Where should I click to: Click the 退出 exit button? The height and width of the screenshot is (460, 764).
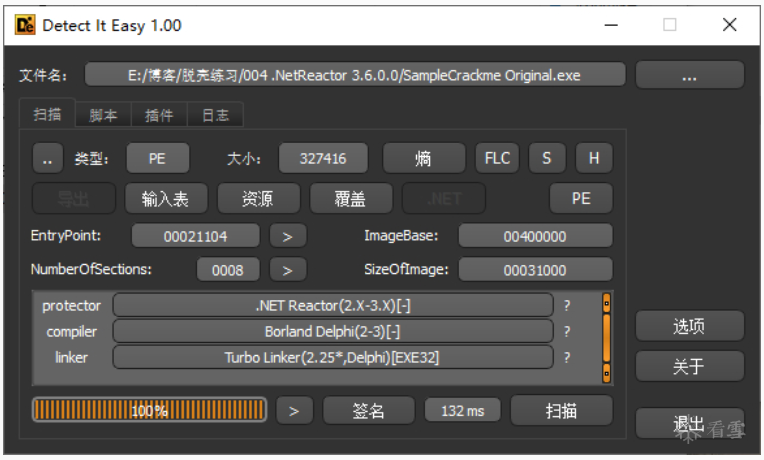pos(689,424)
